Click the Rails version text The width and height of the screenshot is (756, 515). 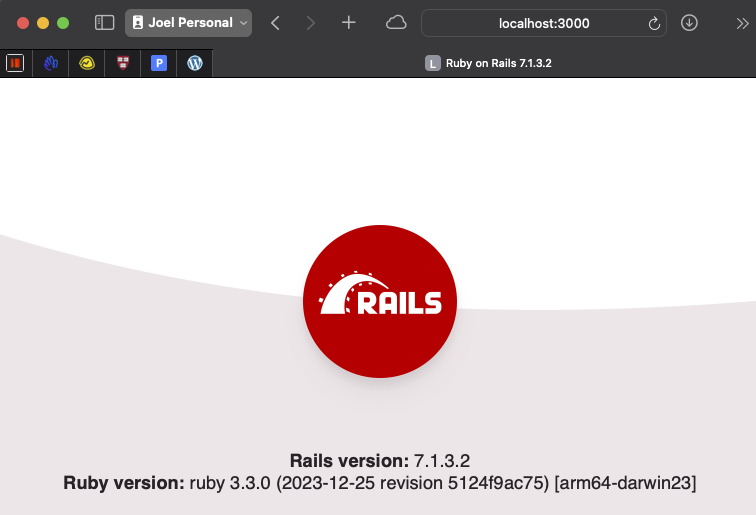(x=379, y=461)
